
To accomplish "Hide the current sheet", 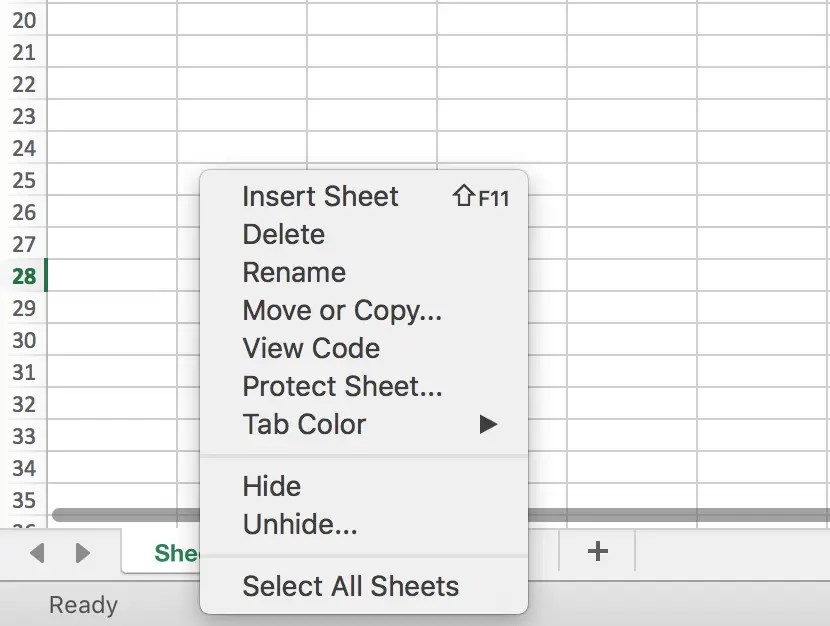I will [x=271, y=487].
